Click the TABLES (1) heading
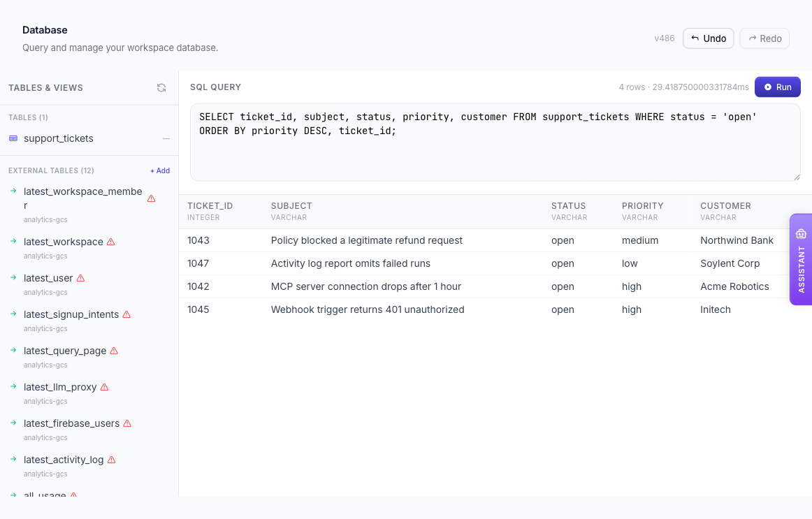This screenshot has width=812, height=519. 28,117
